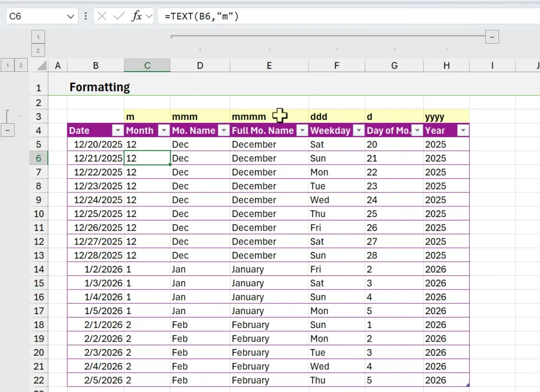The width and height of the screenshot is (540, 392).
Task: Collapse the column group using the top minus button
Action: coord(492,37)
